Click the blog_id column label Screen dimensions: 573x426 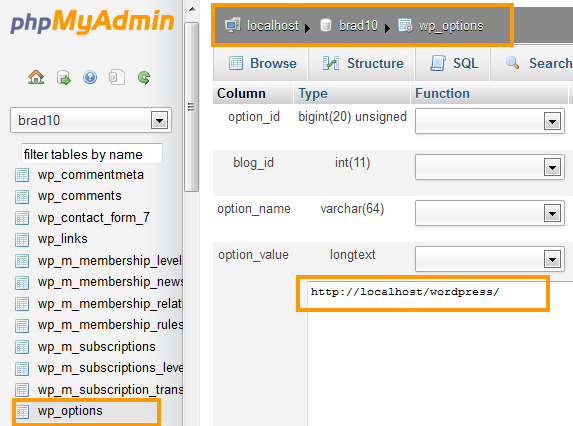(254, 163)
